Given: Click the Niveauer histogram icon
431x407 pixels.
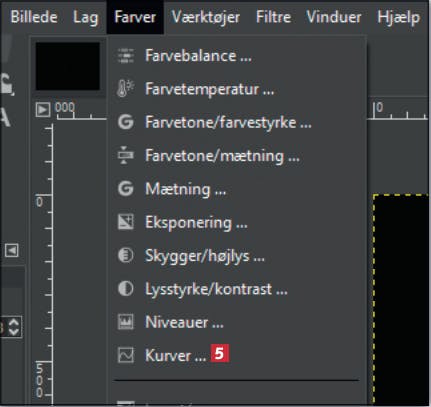Looking at the screenshot, I should click(x=126, y=322).
